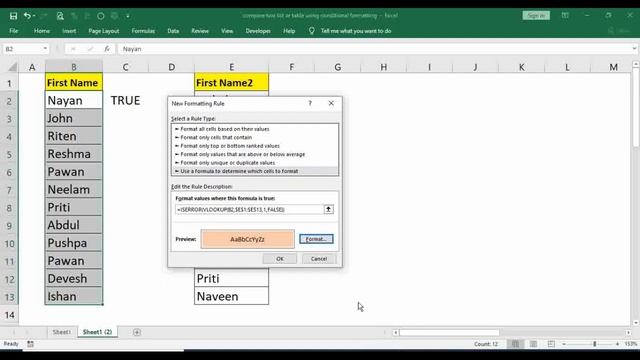Click the lightbulb Tell me icon
The width and height of the screenshot is (640, 360).
[x=311, y=31]
